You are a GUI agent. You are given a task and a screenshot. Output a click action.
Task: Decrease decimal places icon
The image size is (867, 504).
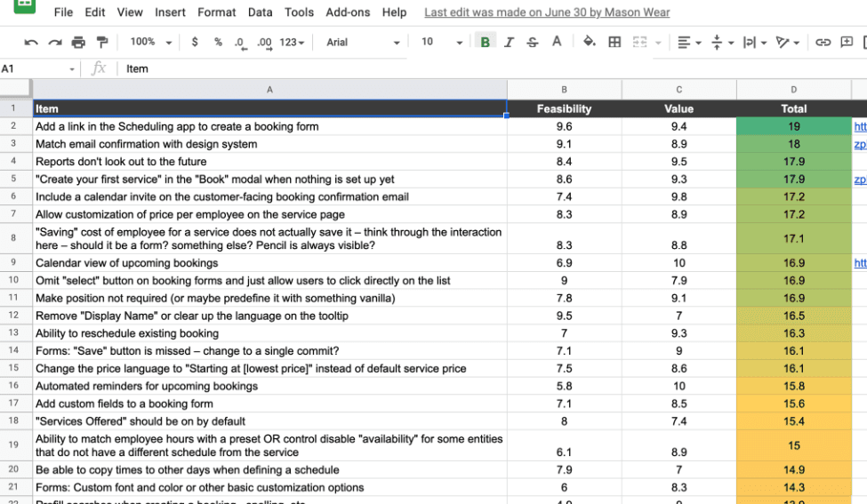pos(240,43)
